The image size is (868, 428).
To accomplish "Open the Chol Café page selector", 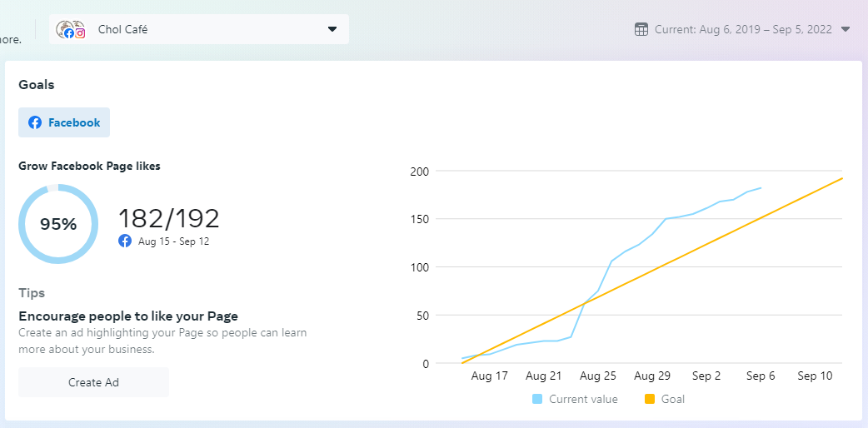I will point(198,29).
